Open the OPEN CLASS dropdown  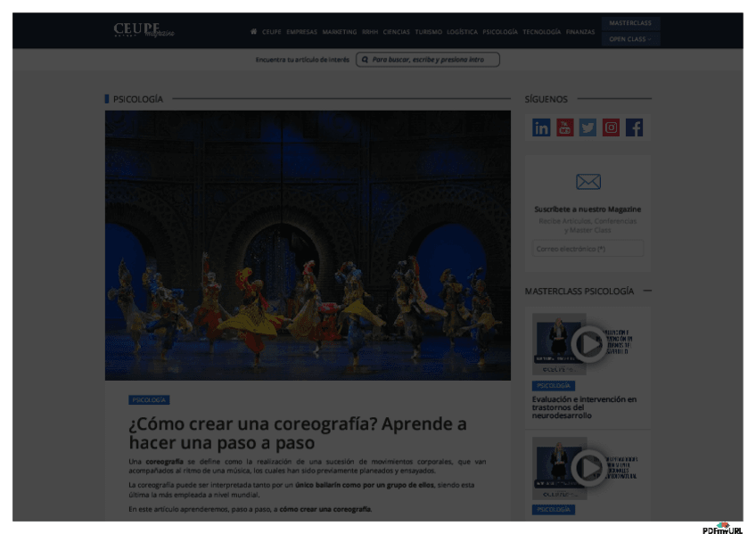pyautogui.click(x=632, y=39)
